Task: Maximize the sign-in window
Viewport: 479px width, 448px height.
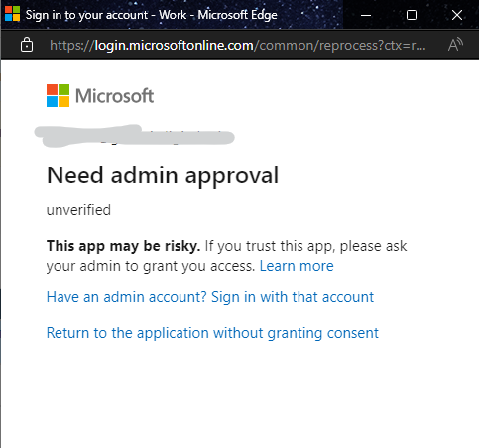Action: tap(412, 15)
